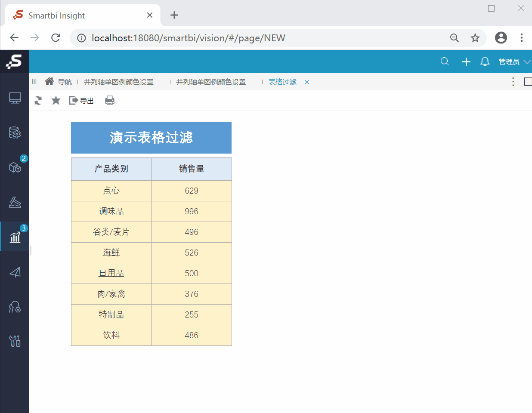Expand the 管理员 user menu

pos(514,62)
